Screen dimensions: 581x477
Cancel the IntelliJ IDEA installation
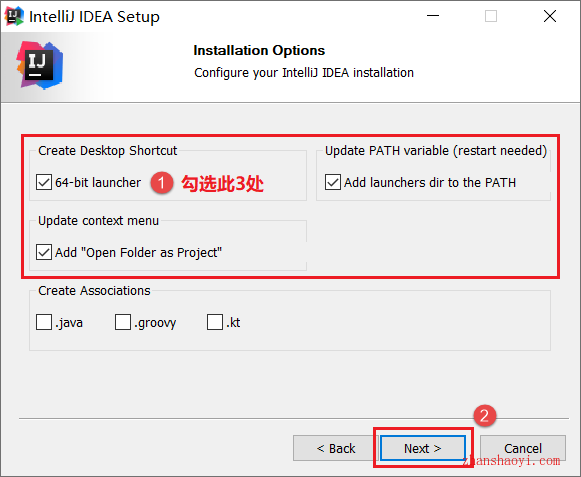coord(523,448)
